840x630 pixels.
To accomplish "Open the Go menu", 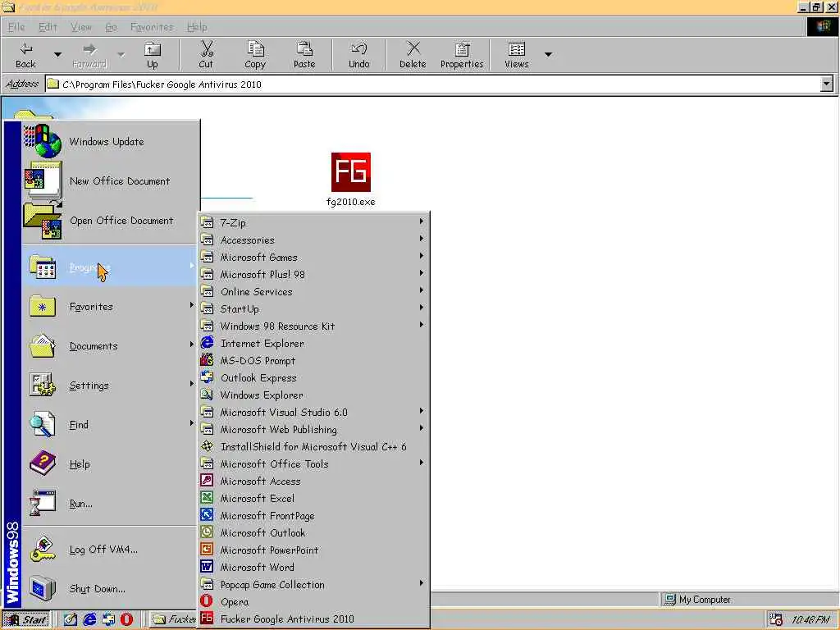I will click(111, 27).
